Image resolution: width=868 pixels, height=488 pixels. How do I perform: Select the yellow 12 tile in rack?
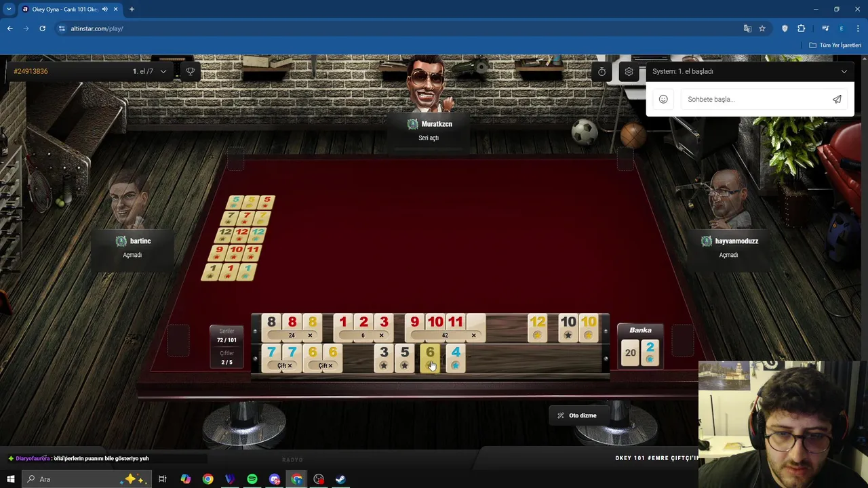538,328
